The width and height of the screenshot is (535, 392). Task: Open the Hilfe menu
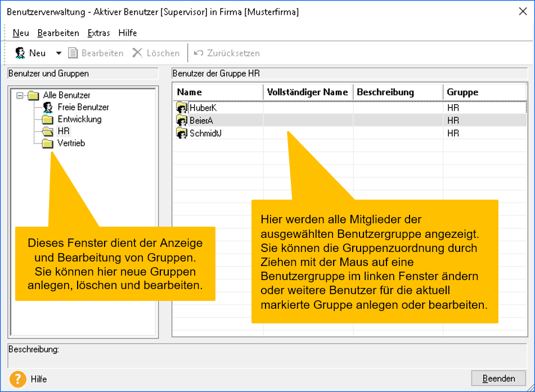coord(128,33)
